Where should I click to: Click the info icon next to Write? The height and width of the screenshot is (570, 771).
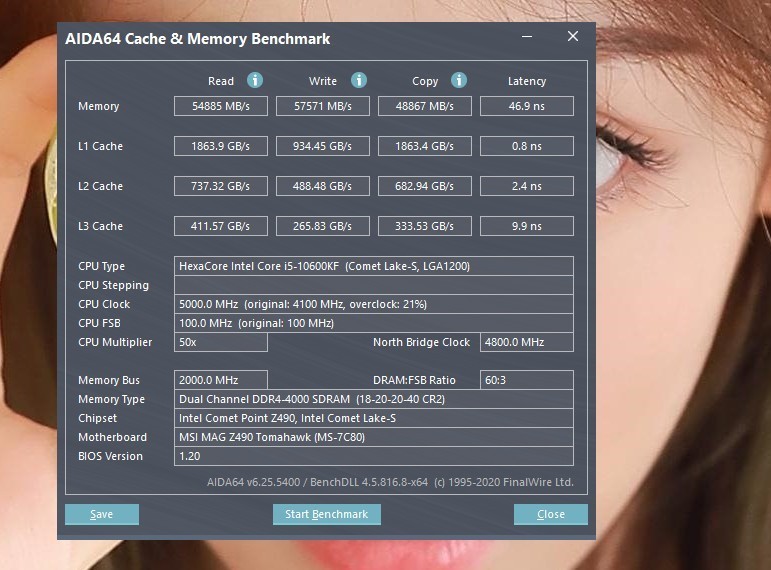click(x=358, y=80)
